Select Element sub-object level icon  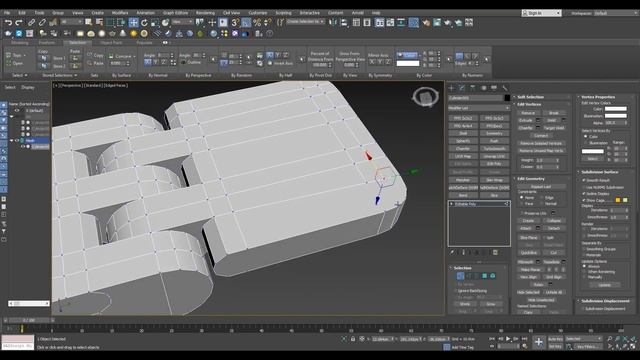pos(493,276)
